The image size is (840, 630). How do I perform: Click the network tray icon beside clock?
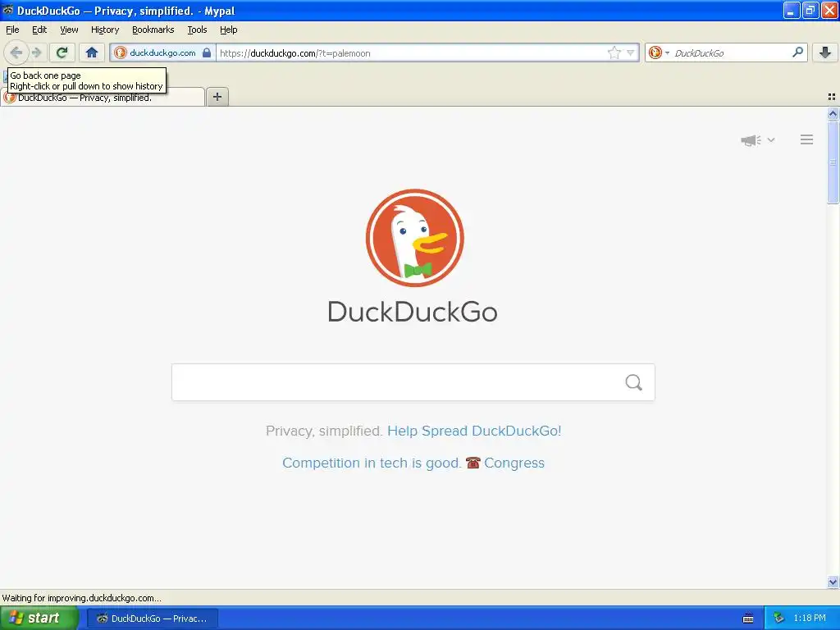(778, 619)
